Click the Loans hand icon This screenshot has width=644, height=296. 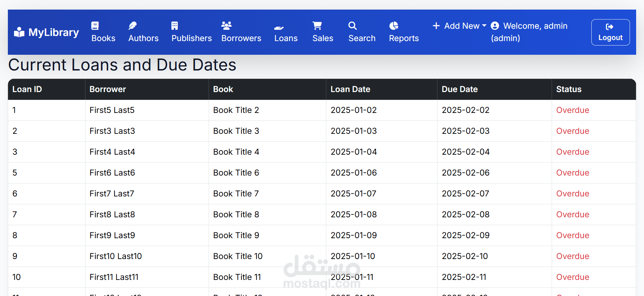coord(279,27)
